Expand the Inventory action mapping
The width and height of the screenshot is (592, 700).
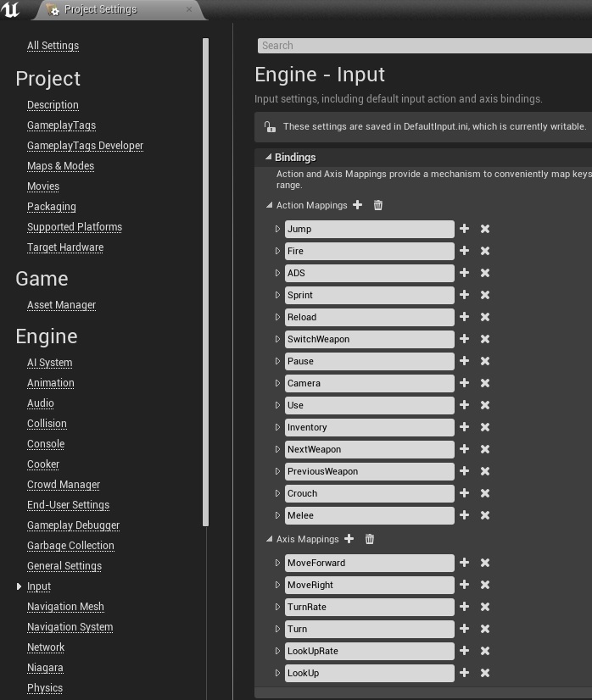click(277, 427)
